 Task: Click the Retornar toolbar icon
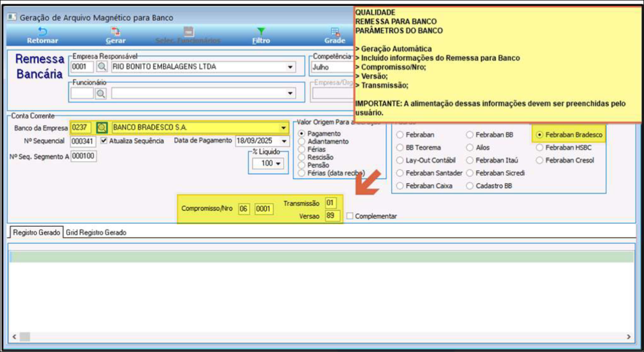[42, 32]
